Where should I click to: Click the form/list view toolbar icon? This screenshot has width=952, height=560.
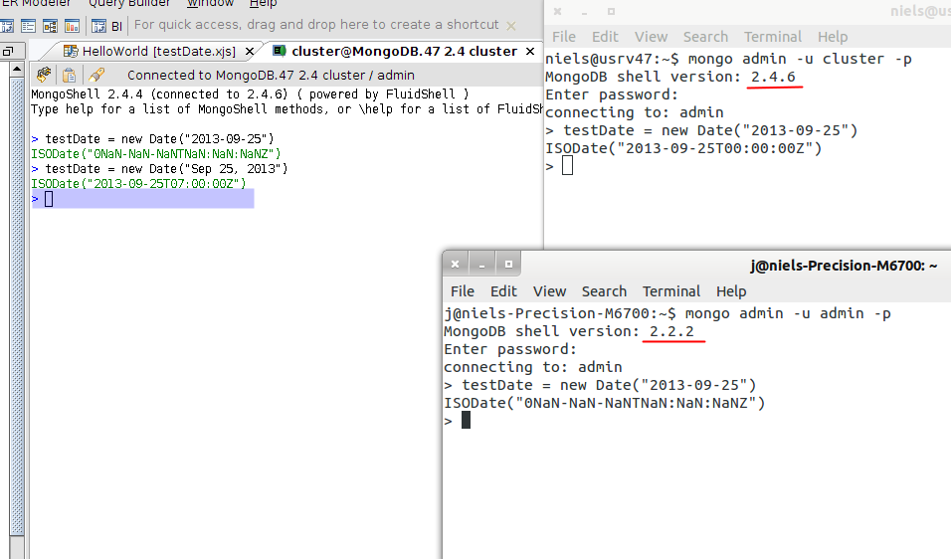28,26
